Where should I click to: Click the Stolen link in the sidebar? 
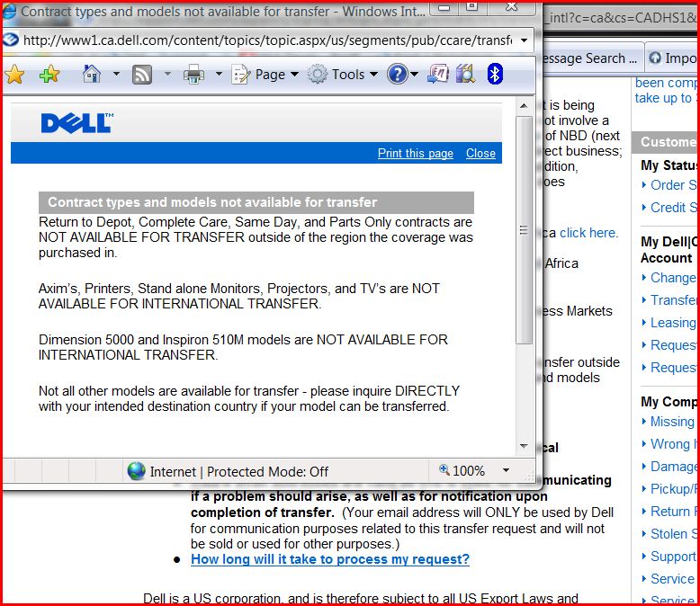point(673,534)
